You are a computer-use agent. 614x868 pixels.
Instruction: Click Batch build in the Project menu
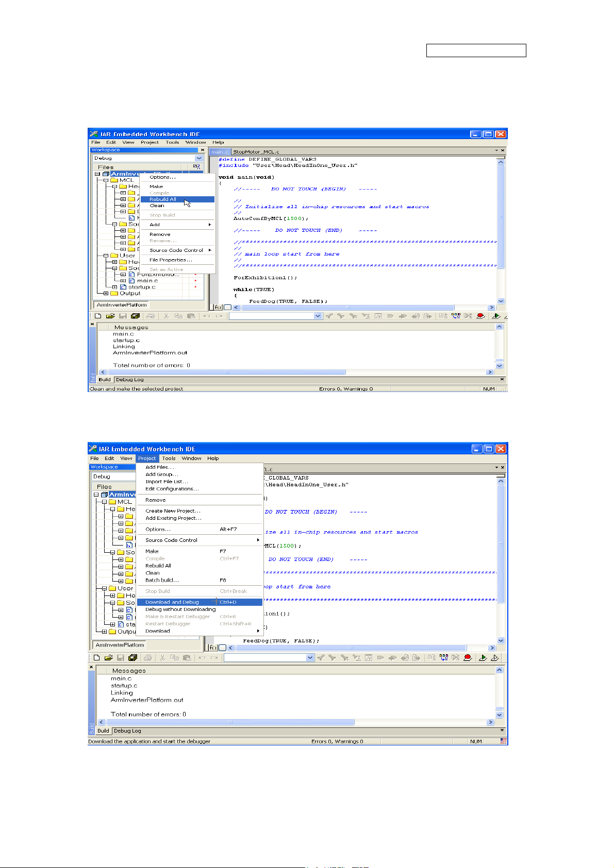pos(162,580)
